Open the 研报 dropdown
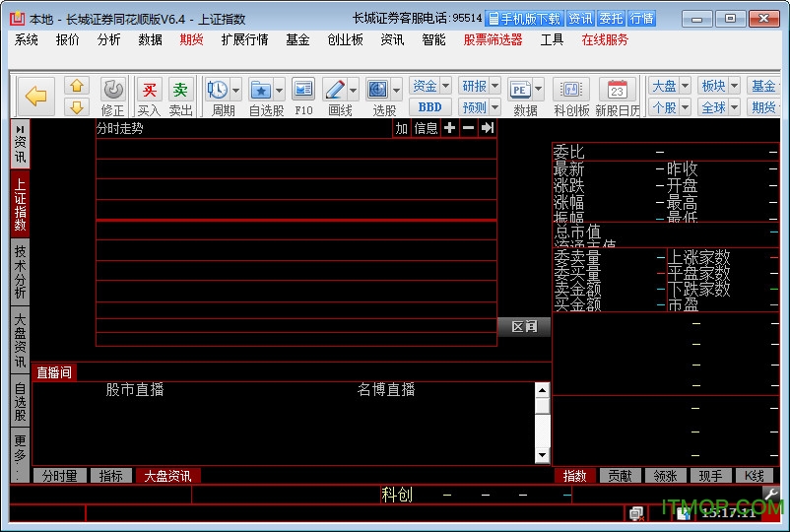This screenshot has height=532, width=790. [479, 86]
